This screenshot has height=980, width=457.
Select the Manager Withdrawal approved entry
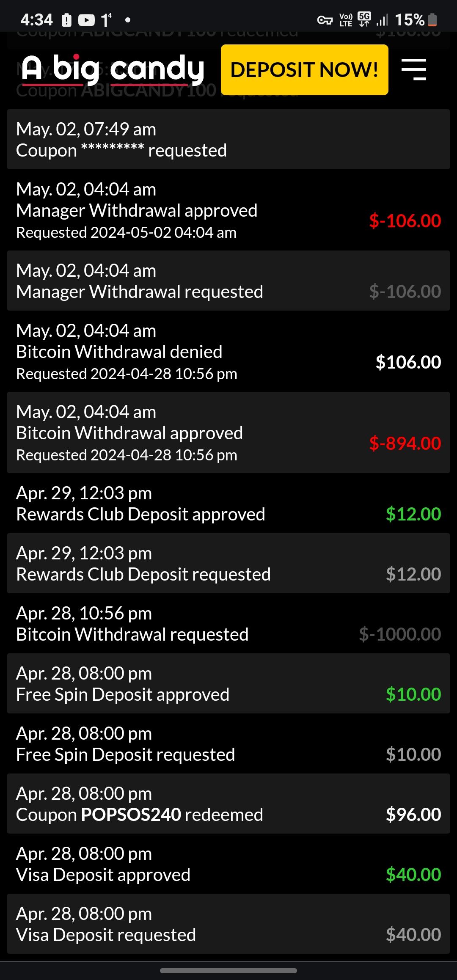tap(228, 210)
